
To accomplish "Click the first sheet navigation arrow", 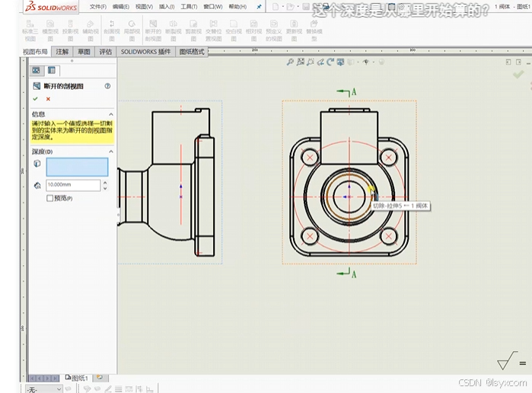I will coord(32,379).
